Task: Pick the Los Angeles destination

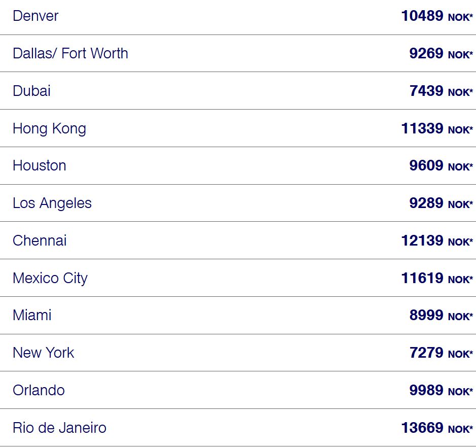Action: 238,203
